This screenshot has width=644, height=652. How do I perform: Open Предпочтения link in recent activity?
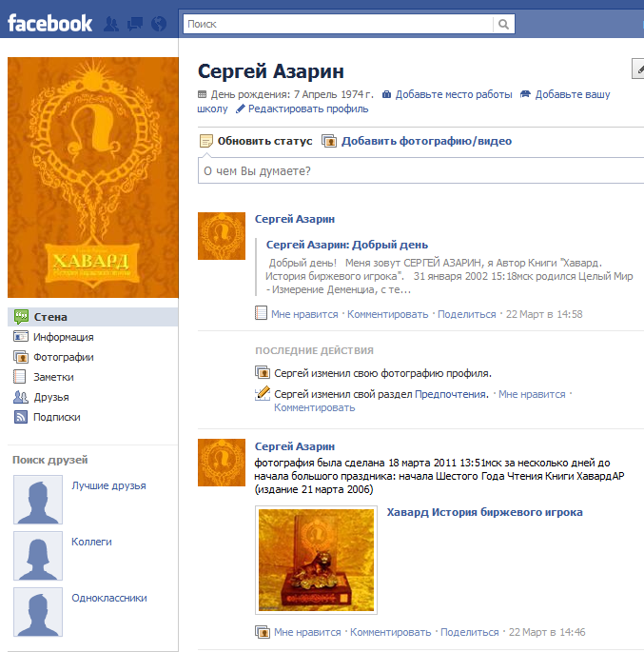(x=452, y=394)
